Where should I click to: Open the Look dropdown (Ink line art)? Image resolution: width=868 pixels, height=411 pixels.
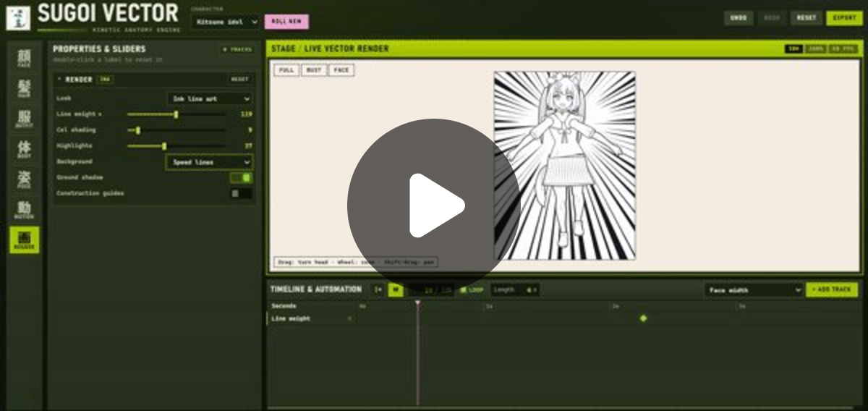(x=209, y=98)
